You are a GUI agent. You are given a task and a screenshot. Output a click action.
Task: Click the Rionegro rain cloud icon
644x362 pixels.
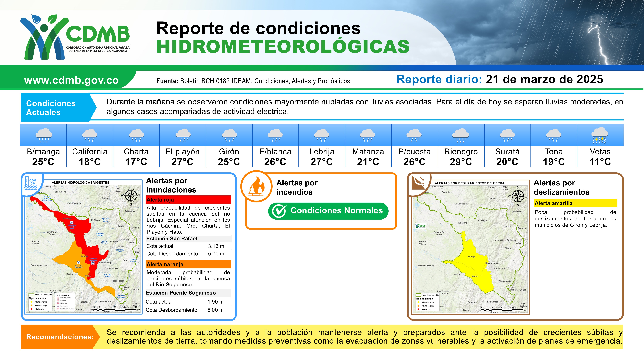[461, 136]
